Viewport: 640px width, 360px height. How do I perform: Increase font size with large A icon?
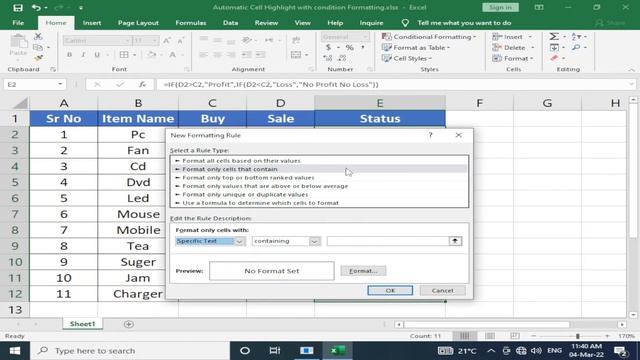167,40
